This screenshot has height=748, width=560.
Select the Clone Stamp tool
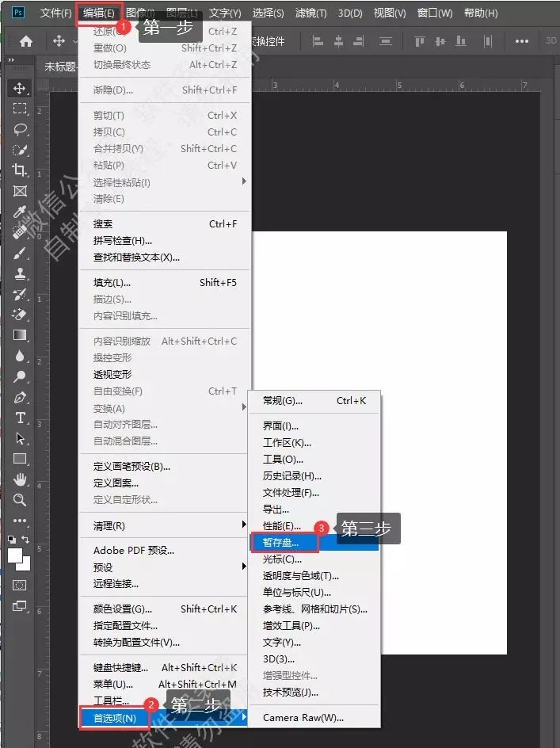click(20, 274)
